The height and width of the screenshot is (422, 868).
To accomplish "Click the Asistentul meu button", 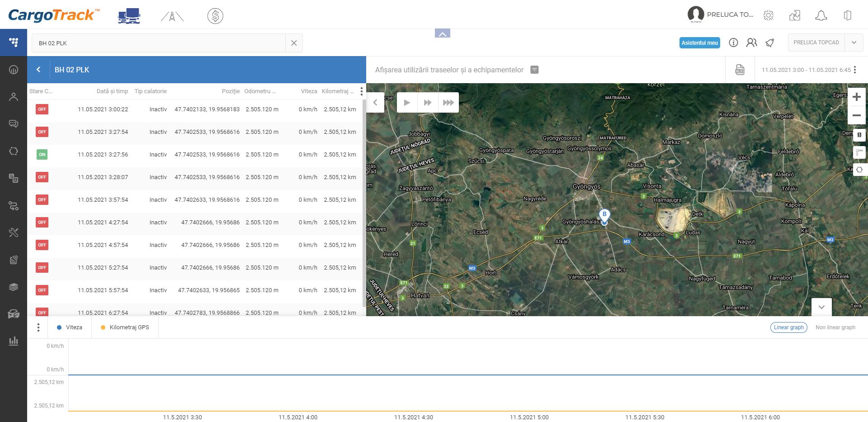I will click(x=699, y=43).
